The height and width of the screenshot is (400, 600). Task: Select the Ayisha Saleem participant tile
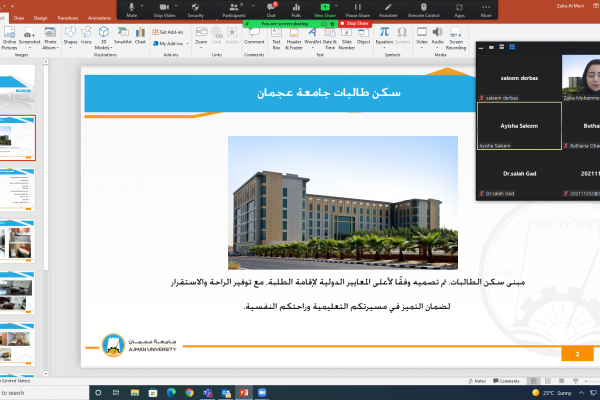[x=518, y=125]
